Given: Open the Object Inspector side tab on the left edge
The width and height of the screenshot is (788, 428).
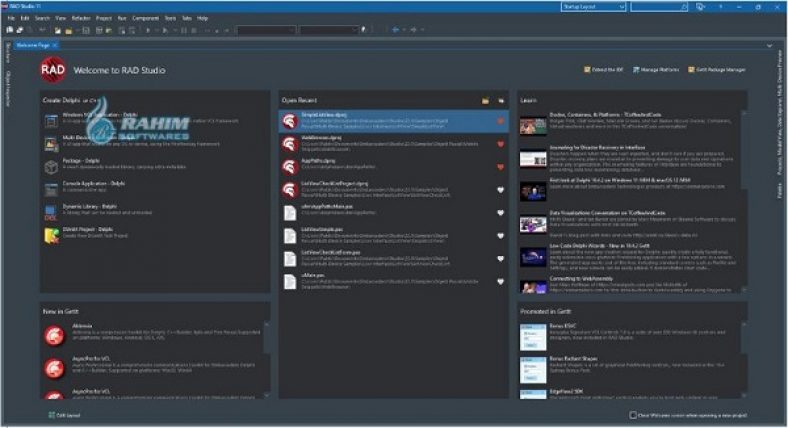Looking at the screenshot, I should click(x=8, y=88).
